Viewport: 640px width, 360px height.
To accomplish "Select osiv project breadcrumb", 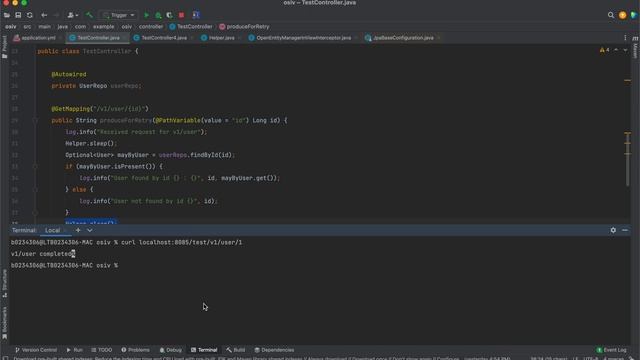I will click(11, 27).
